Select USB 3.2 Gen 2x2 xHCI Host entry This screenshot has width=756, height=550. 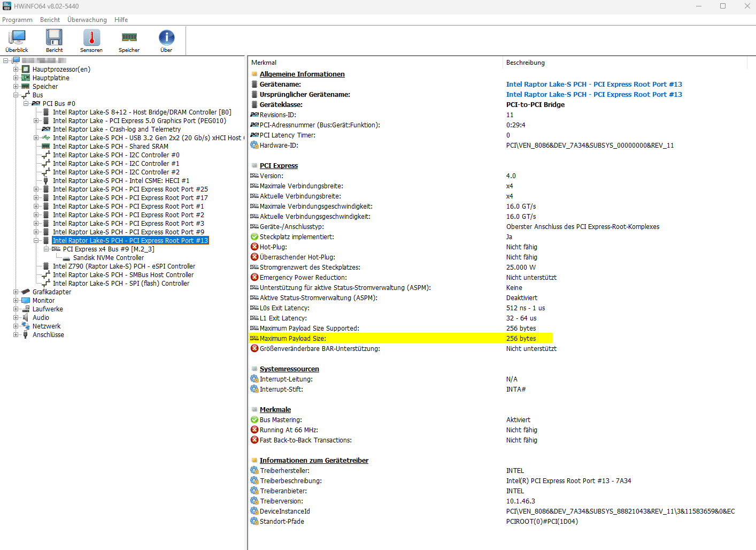(148, 138)
